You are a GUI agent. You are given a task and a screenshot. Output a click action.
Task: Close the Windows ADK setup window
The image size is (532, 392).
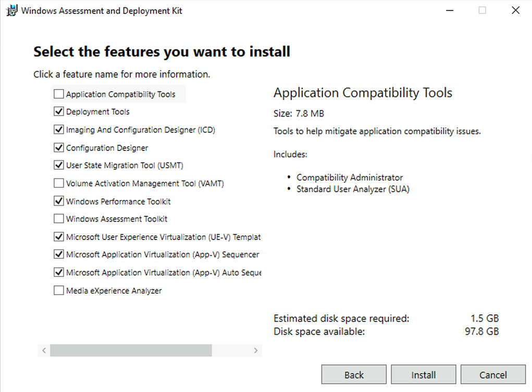[x=515, y=10]
